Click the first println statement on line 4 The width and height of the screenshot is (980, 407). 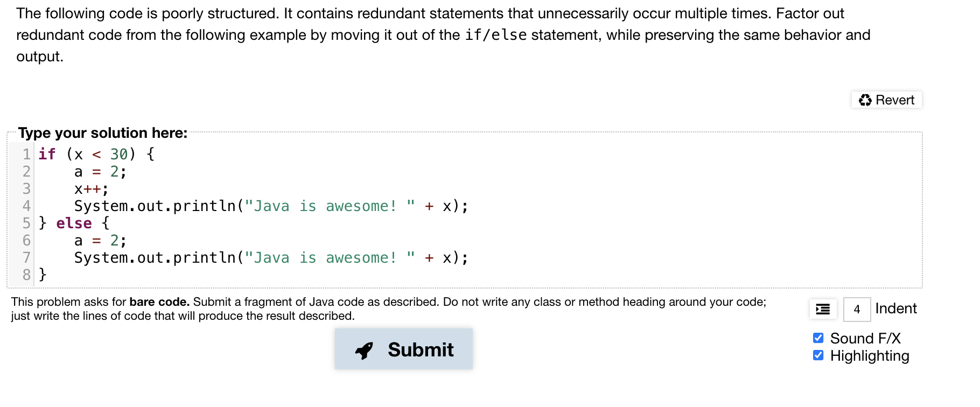click(271, 206)
